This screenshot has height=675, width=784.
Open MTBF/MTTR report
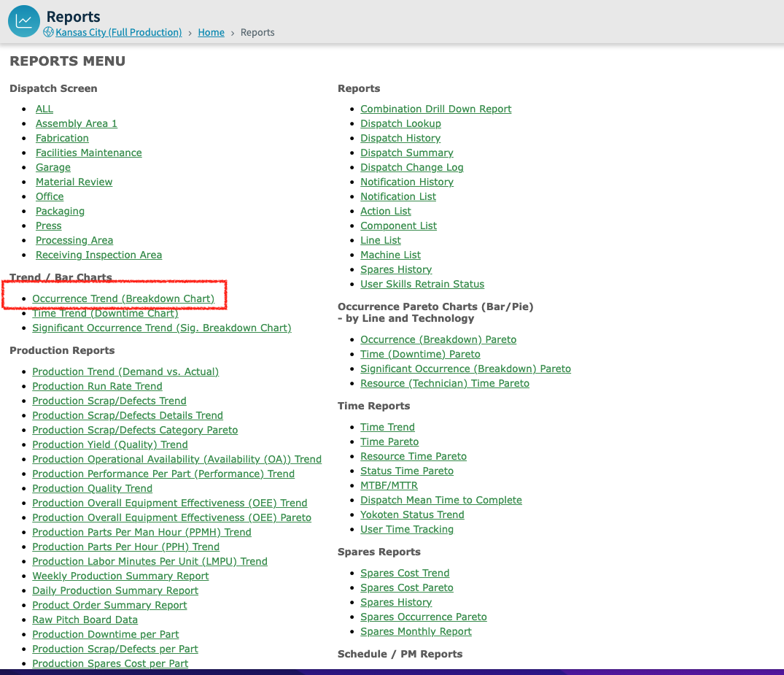389,485
